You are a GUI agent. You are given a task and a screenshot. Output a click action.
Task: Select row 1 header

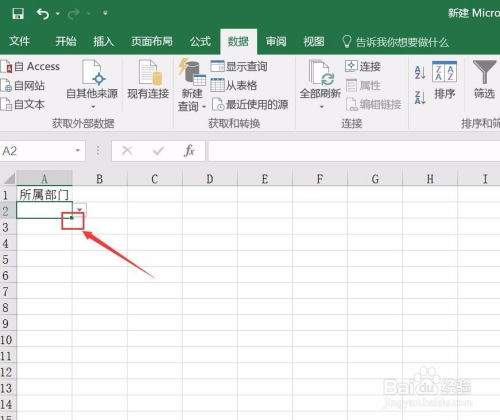(8, 194)
